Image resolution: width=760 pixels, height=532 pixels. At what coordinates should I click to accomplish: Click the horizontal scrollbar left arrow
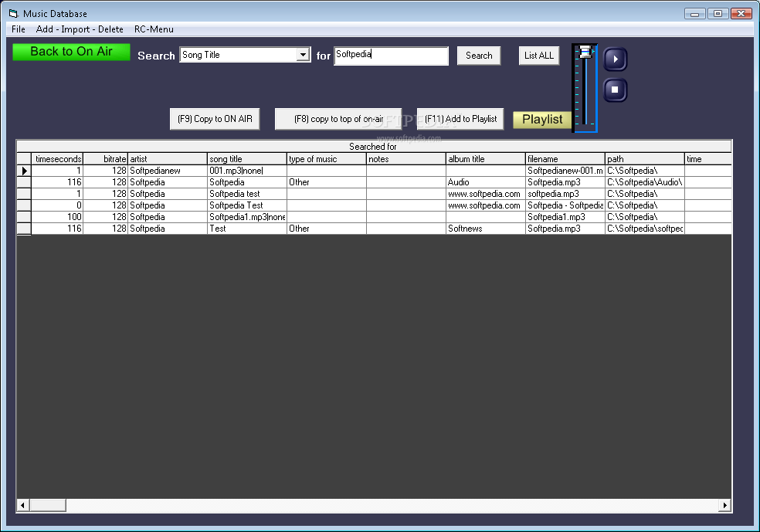point(22,505)
